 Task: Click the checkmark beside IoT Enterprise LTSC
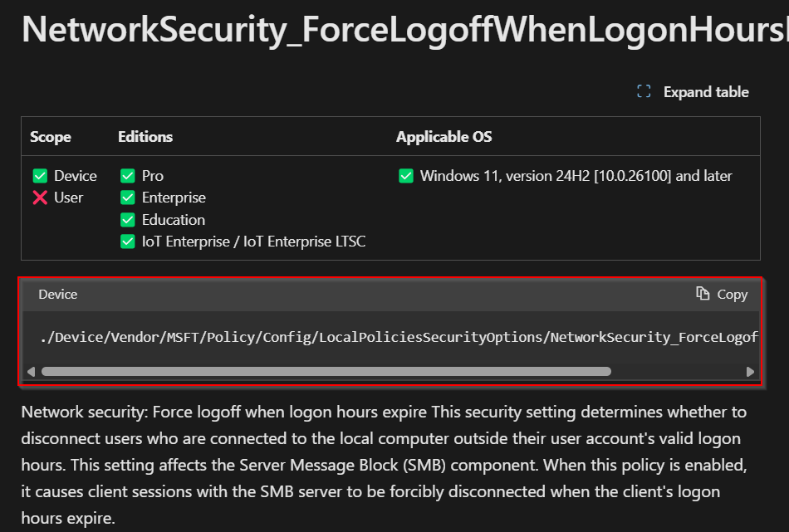[x=127, y=242]
